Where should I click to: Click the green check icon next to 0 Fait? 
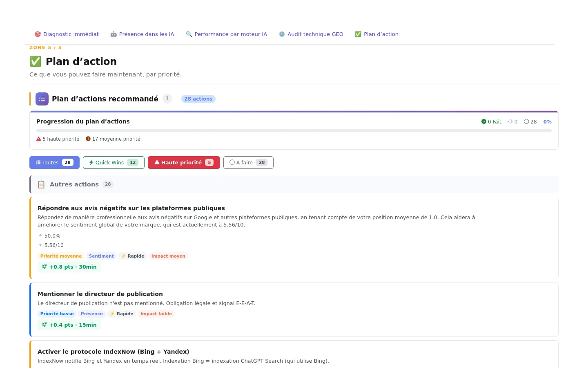click(x=484, y=121)
